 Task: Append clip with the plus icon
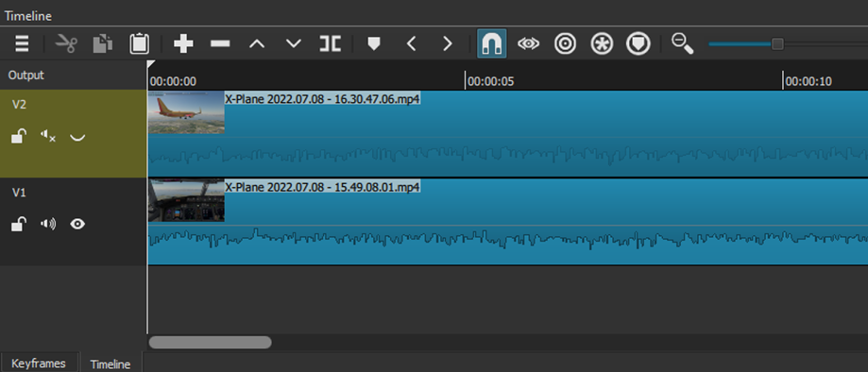pyautogui.click(x=183, y=43)
